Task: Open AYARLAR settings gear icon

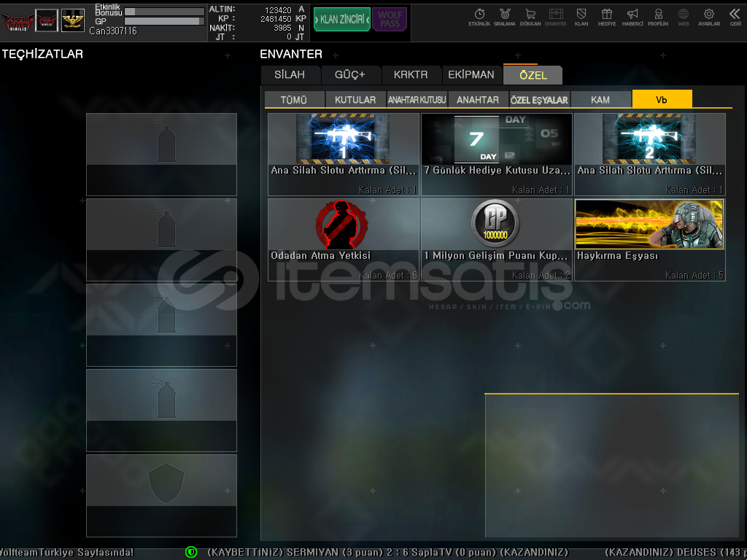Action: 709,17
